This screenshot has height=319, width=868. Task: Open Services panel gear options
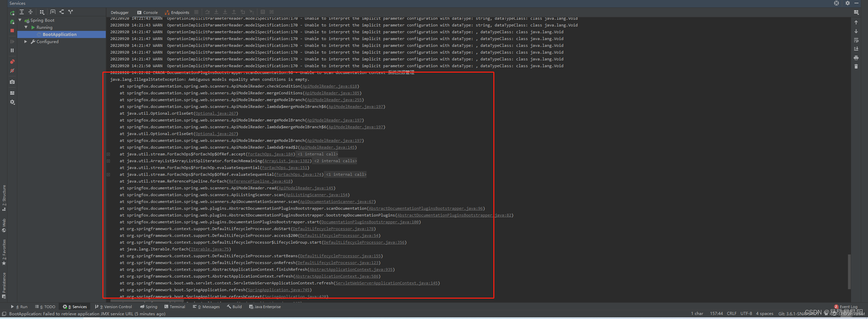[x=848, y=3]
